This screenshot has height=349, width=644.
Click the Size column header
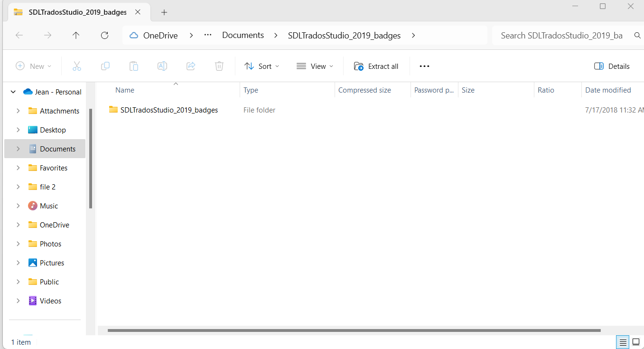468,90
